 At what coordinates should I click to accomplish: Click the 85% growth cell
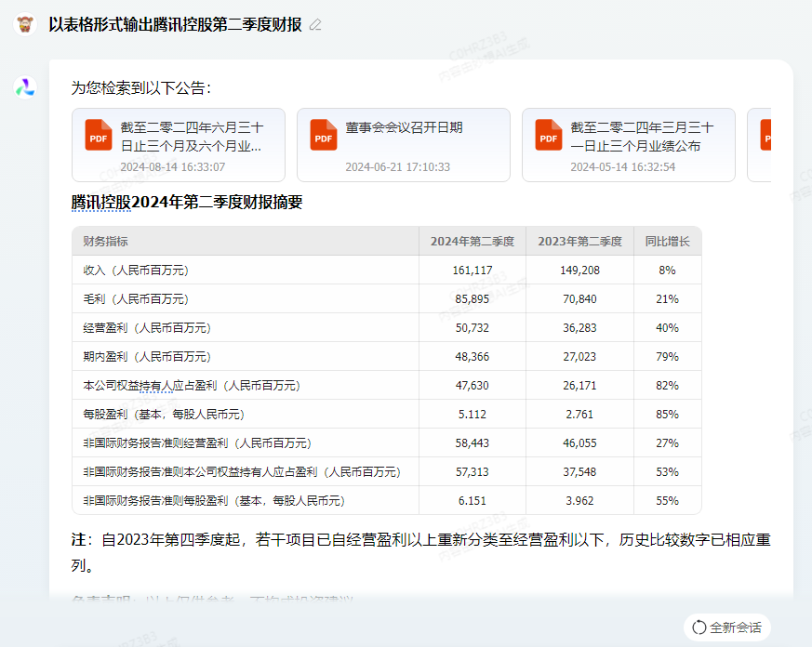(667, 415)
